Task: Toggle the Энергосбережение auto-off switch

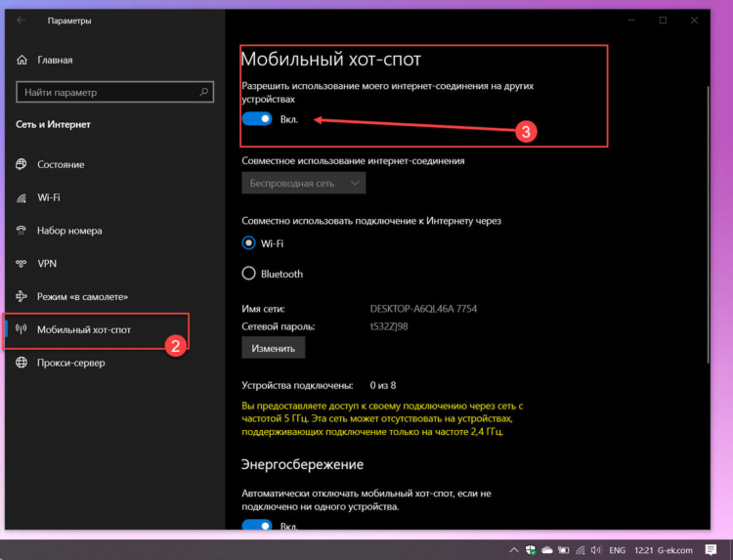Action: pos(257,526)
